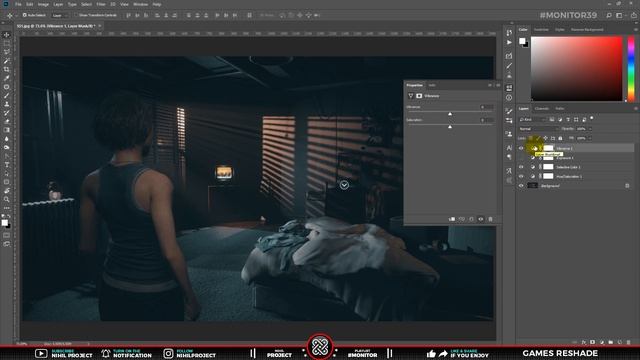Click FOLLOW NIHILPROJECT Instagram banner

pyautogui.click(x=189, y=353)
